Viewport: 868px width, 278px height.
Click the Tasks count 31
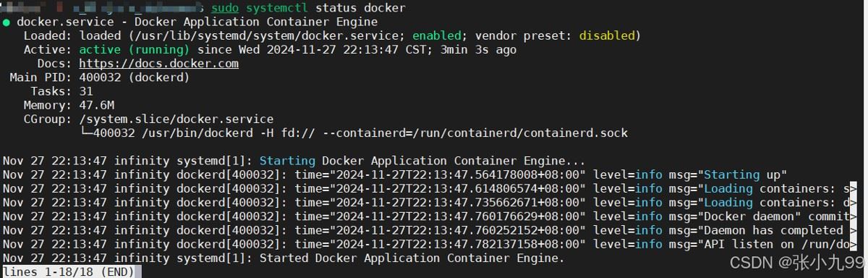point(86,91)
